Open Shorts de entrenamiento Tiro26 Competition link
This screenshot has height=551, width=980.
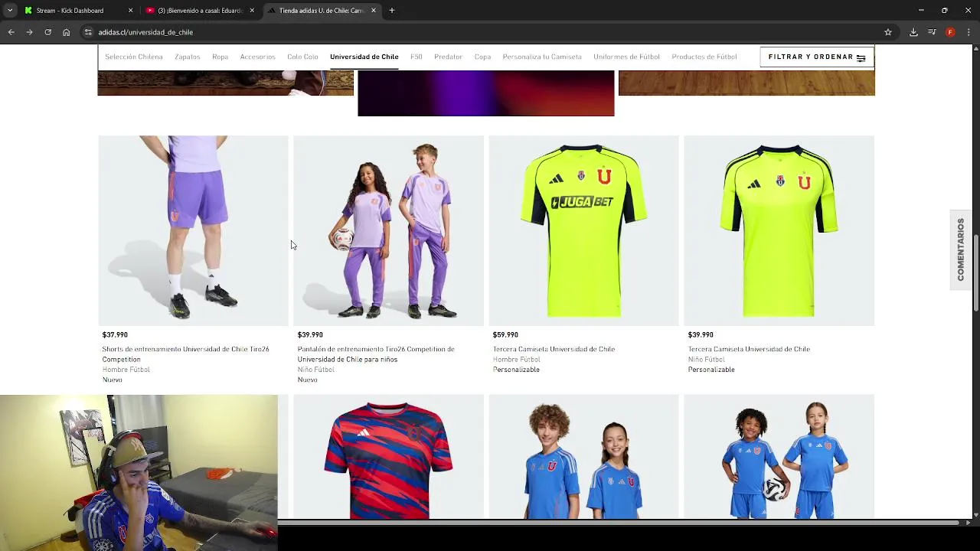186,354
